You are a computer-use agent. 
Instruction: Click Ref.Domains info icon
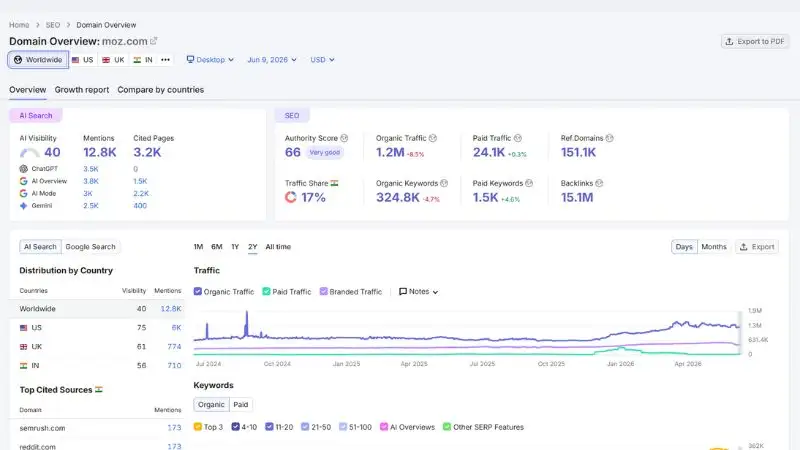[610, 138]
